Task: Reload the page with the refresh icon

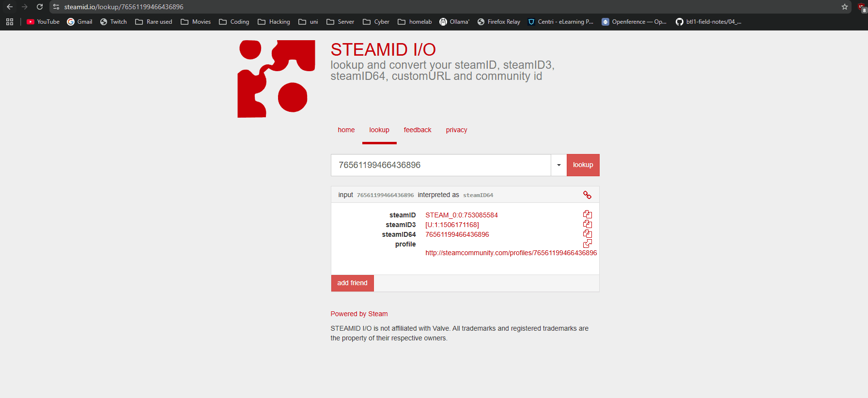Action: click(x=40, y=7)
